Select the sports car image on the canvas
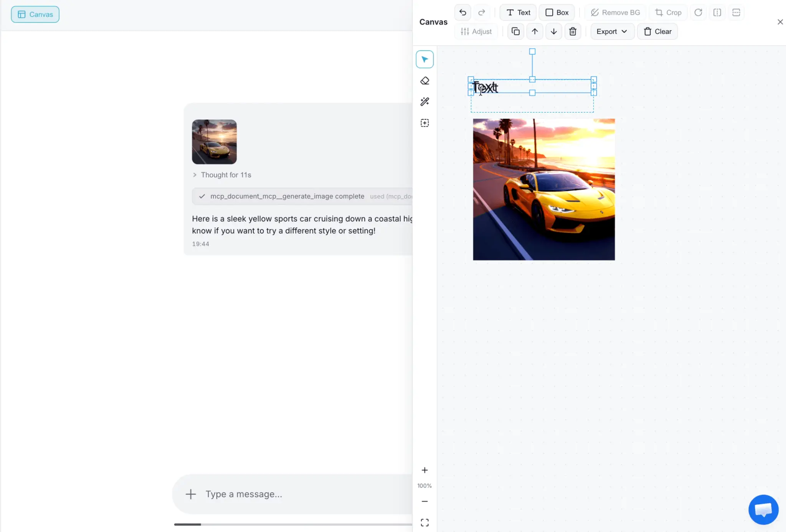The width and height of the screenshot is (786, 532). (544, 189)
